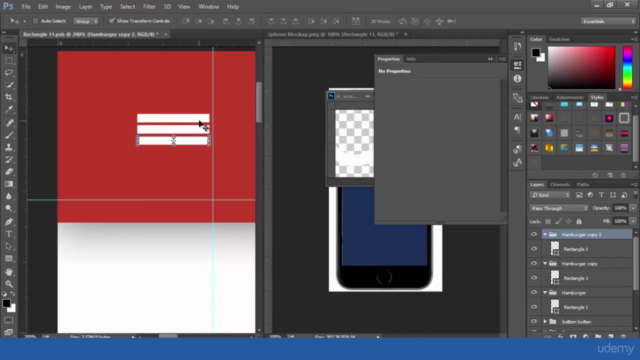The image size is (640, 360).
Task: Uncheck Show Transform Controls
Action: (111, 21)
